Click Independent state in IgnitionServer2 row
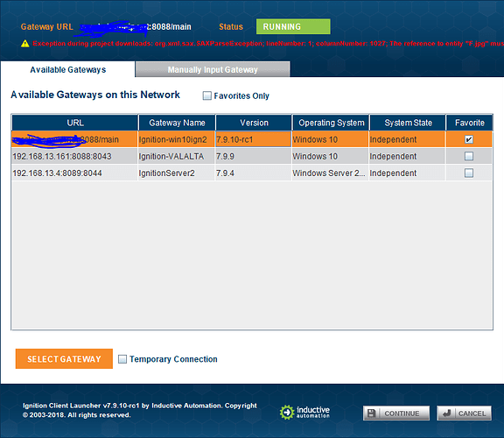This screenshot has height=438, width=504. point(407,173)
